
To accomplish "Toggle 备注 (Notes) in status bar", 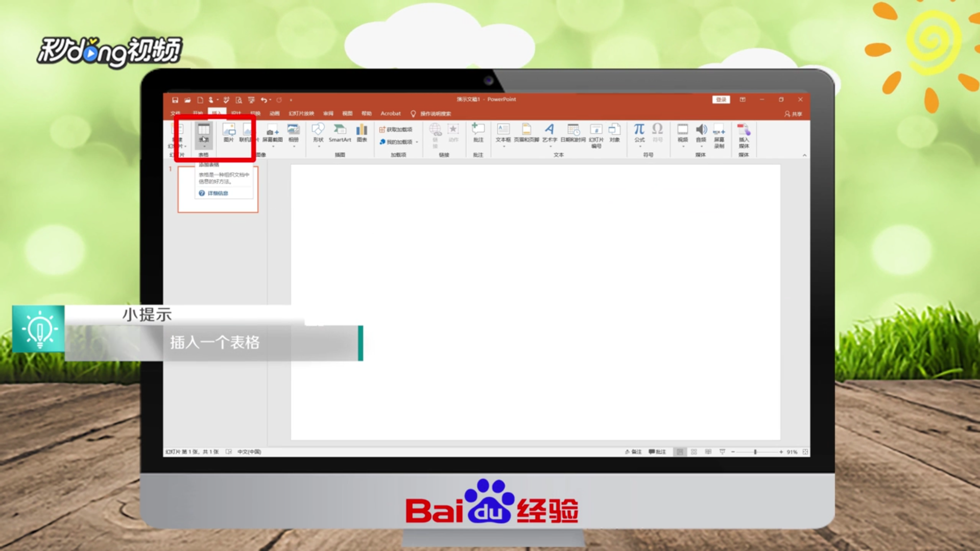I will (x=633, y=452).
